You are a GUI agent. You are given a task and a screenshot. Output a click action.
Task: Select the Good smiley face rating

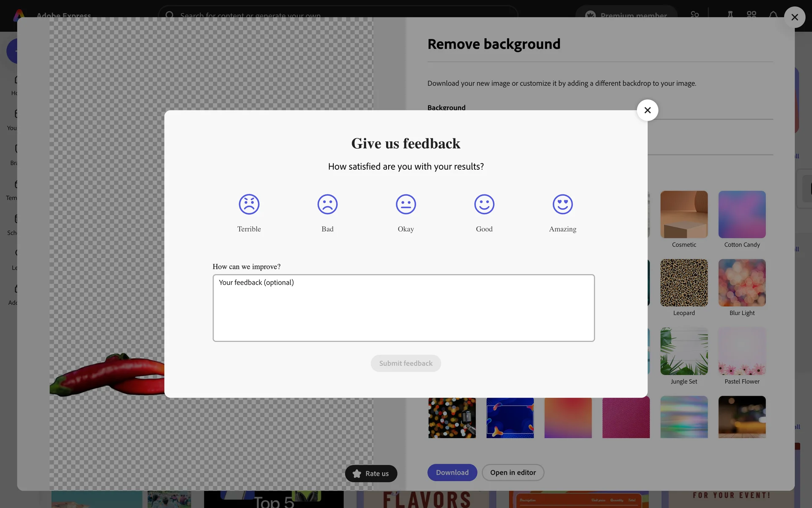(484, 204)
